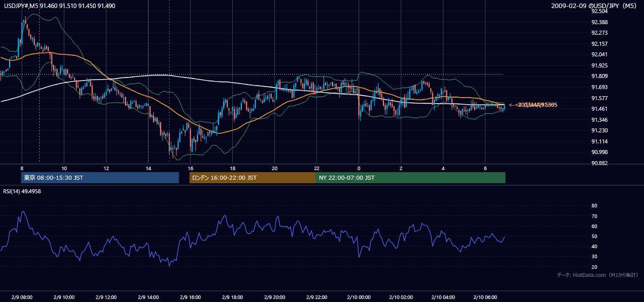
Task: Click the 92.041 price axis label
Action: coord(599,54)
